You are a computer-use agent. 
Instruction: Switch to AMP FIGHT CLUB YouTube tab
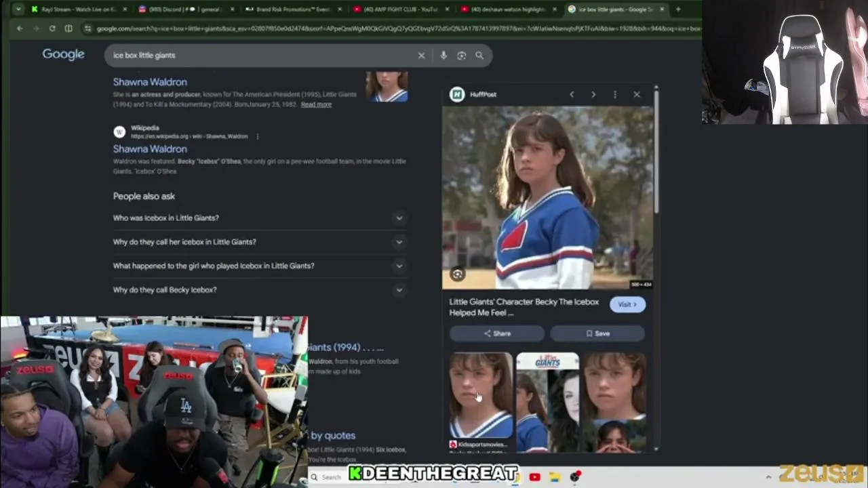pos(401,9)
